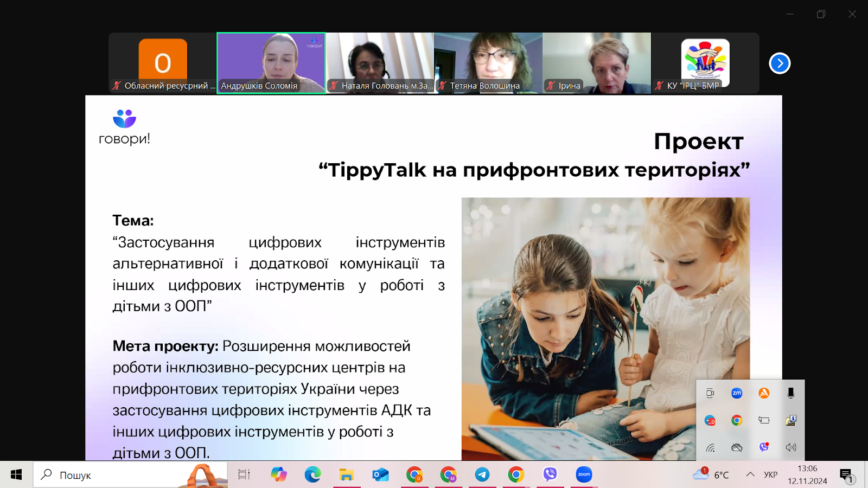
Task: Switch to Zoom app on taskbar
Action: pos(584,475)
